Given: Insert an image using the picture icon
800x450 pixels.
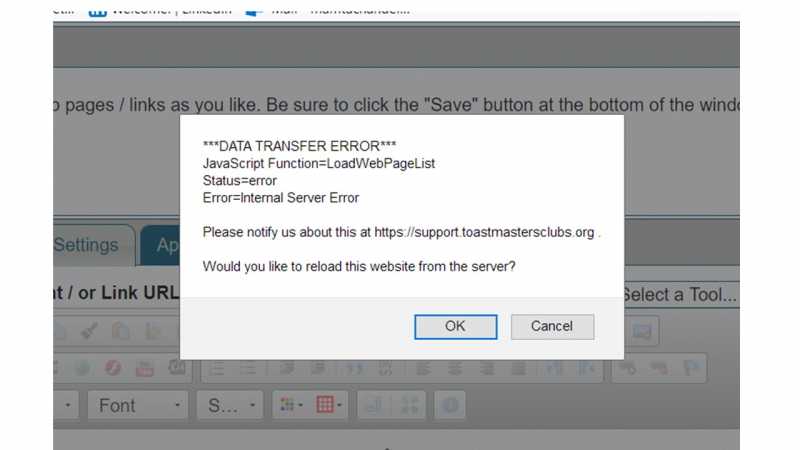Looking at the screenshot, I should tap(642, 331).
